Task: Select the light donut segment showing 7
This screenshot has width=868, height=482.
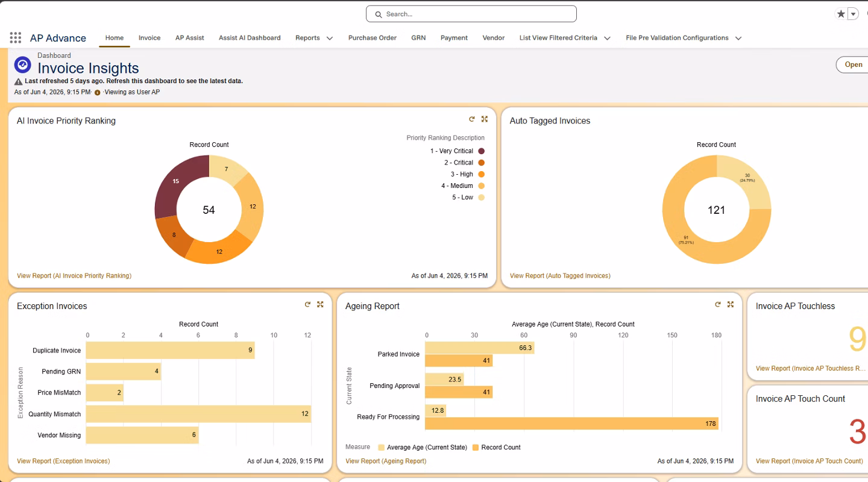Action: (x=227, y=169)
